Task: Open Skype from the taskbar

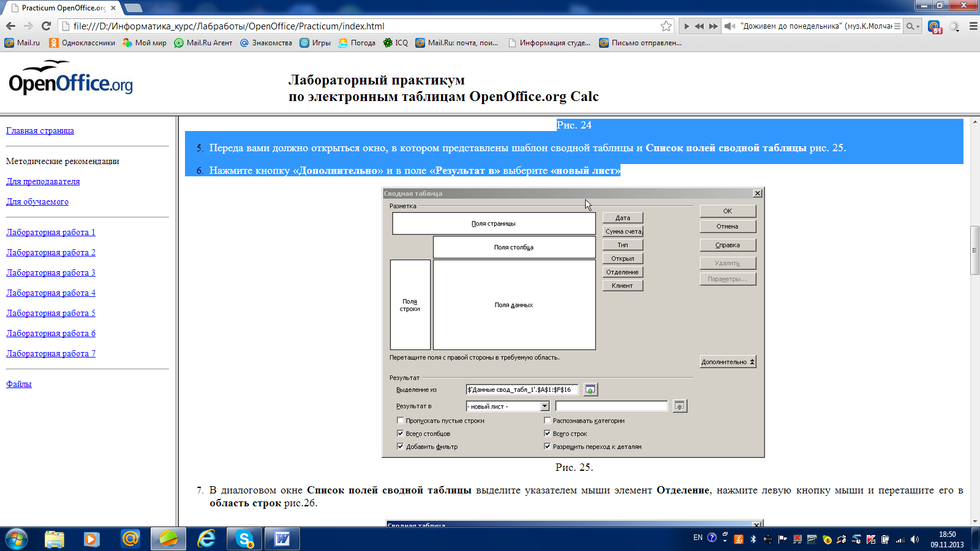Action: point(244,539)
